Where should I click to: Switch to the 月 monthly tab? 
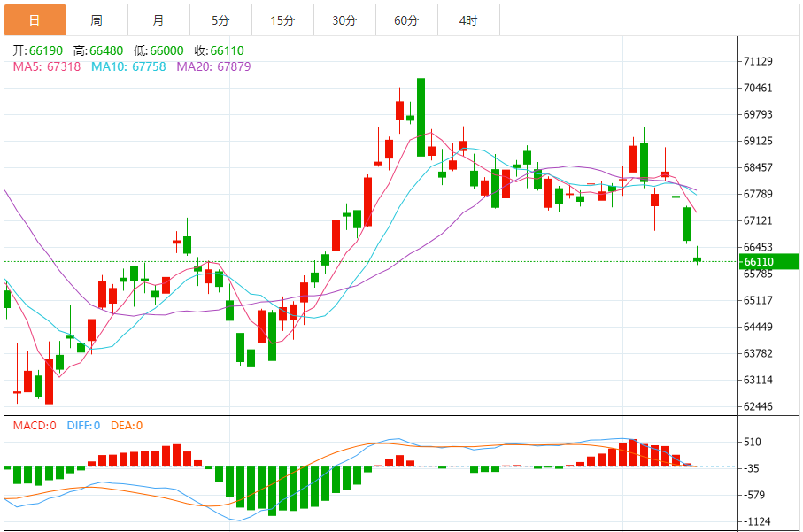point(158,20)
